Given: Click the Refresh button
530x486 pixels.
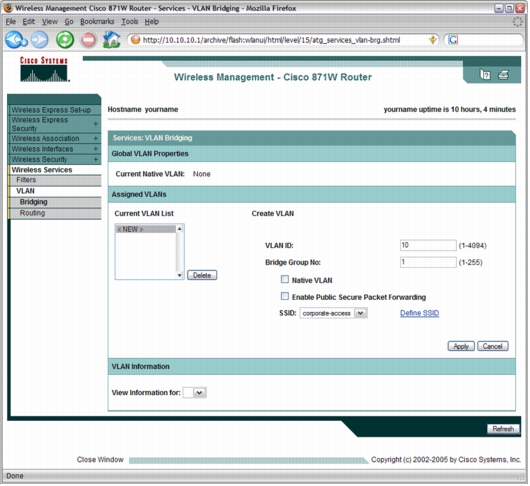Looking at the screenshot, I should click(x=503, y=429).
